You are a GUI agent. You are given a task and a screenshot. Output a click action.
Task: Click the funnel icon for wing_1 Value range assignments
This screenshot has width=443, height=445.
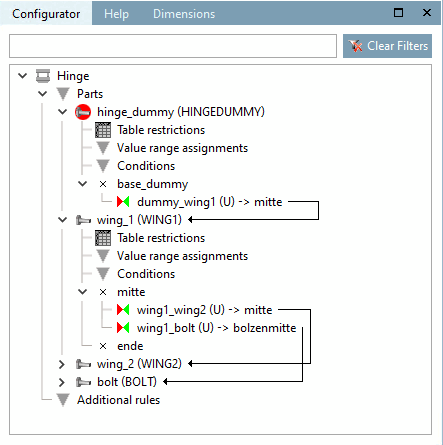pos(103,256)
